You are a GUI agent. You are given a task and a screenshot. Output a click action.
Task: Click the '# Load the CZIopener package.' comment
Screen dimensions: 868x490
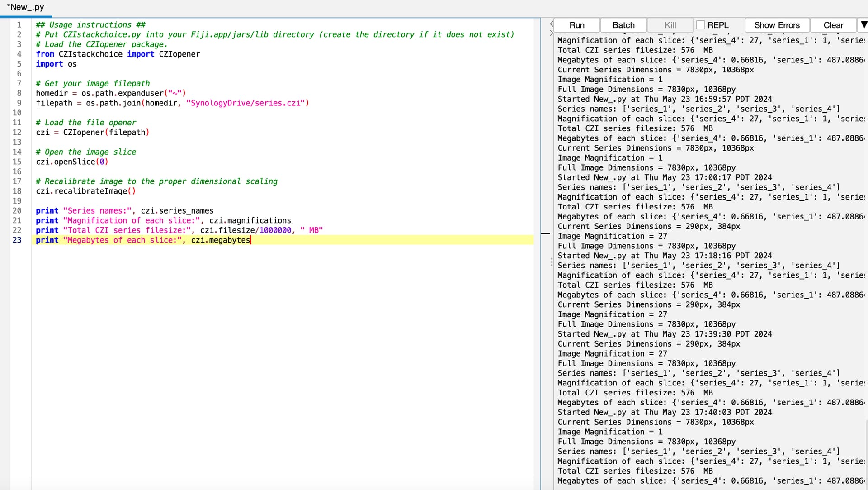102,44
